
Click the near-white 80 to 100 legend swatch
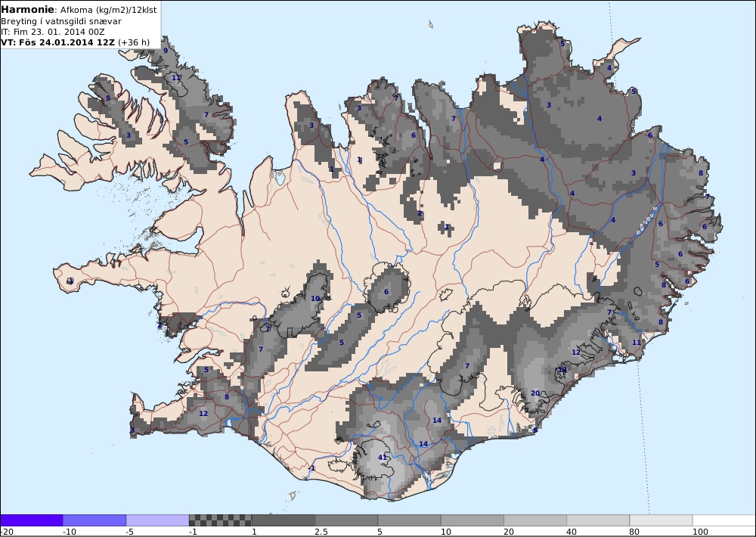[x=661, y=520]
